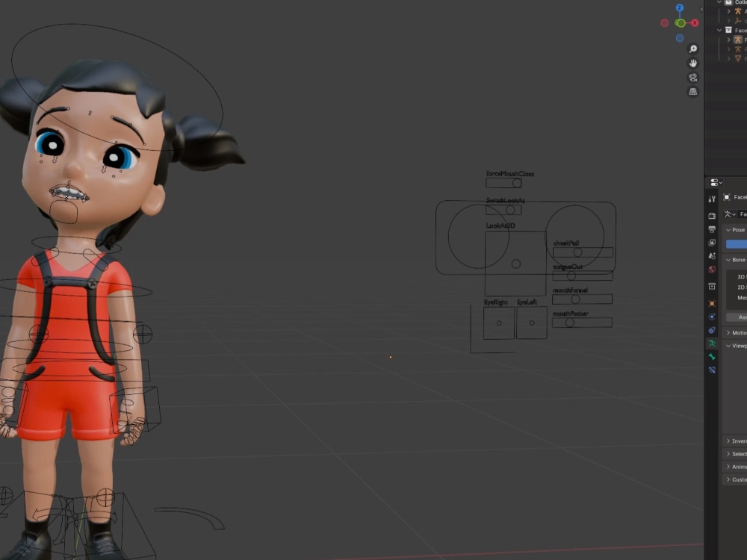Screen dimensions: 747x560
Task: Select the LookAt2D joystick control circle
Action: (x=516, y=264)
